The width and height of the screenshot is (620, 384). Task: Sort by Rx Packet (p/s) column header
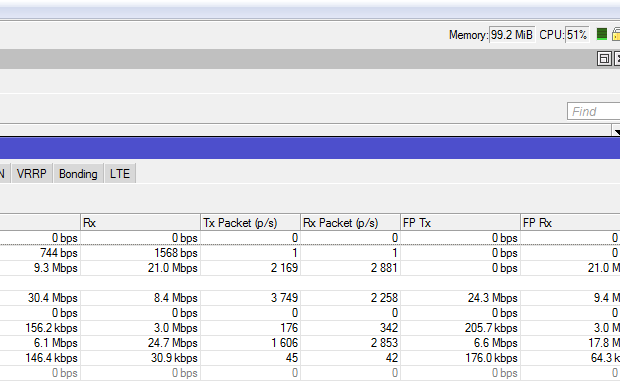pyautogui.click(x=350, y=223)
